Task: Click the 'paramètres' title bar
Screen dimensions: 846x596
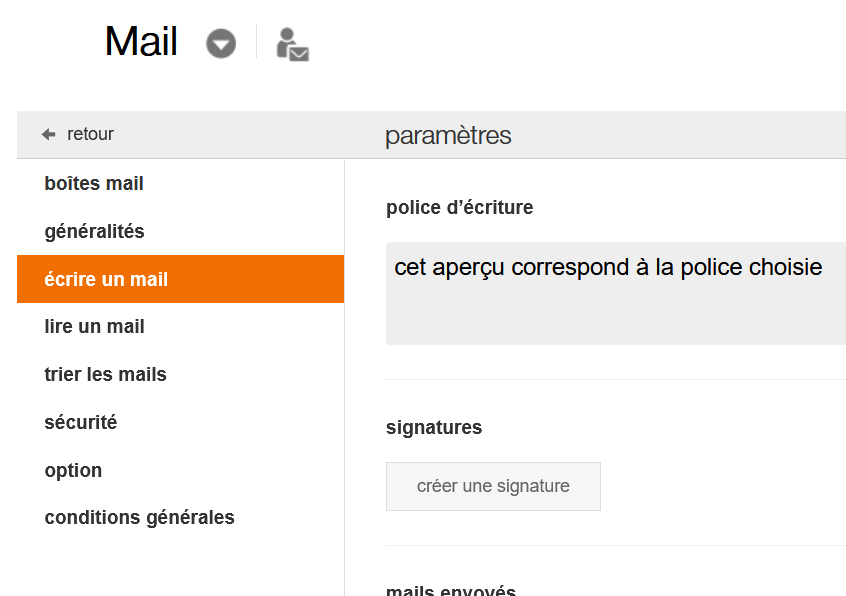Action: coord(448,134)
